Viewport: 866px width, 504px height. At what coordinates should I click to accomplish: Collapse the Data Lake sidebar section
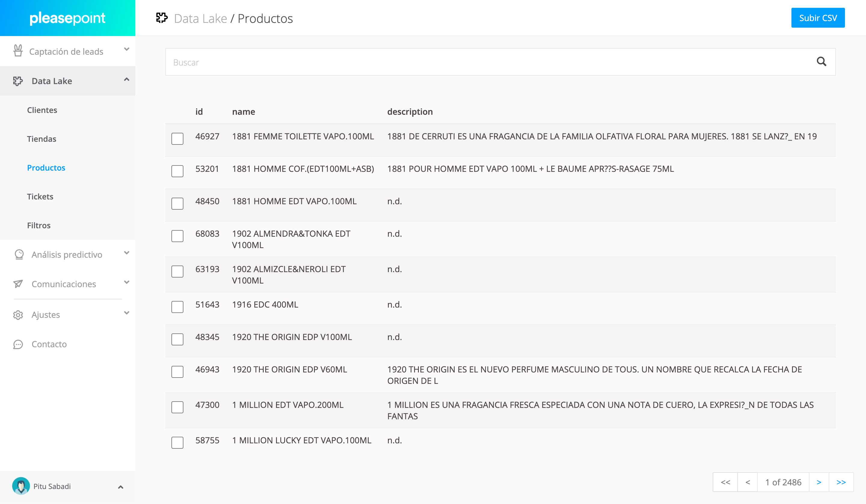click(x=127, y=80)
